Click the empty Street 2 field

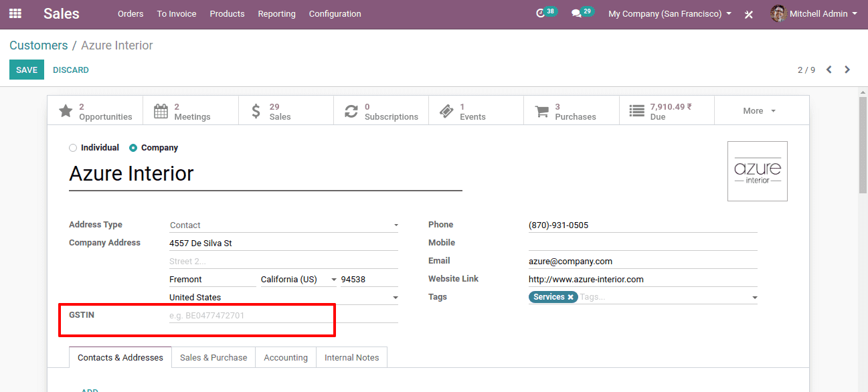click(x=284, y=262)
